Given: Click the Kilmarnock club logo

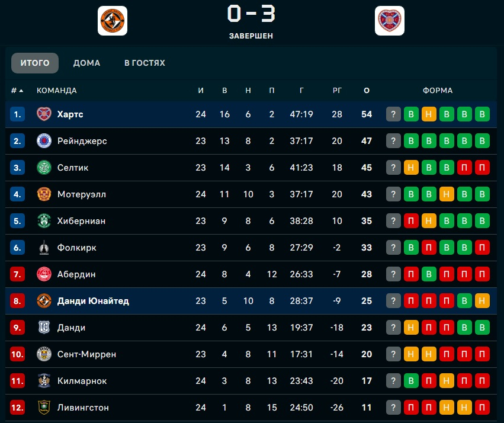Looking at the screenshot, I should click(44, 381).
